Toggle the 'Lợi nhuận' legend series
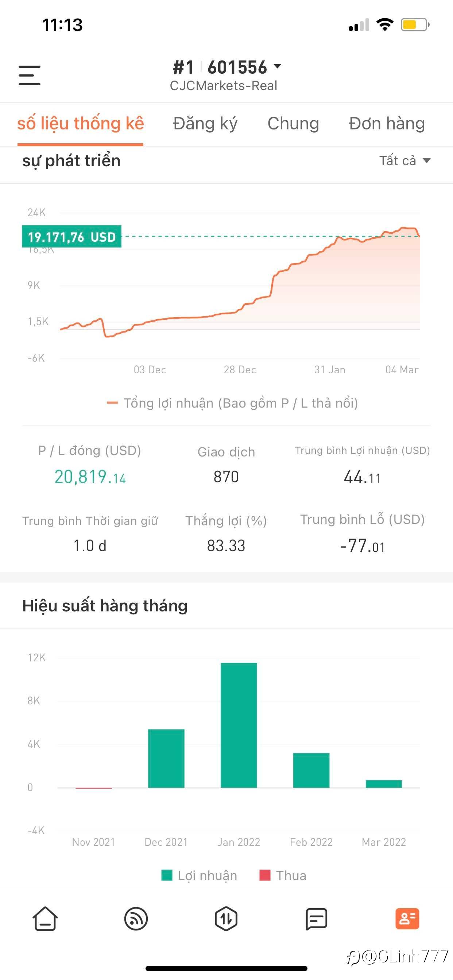 point(199,875)
